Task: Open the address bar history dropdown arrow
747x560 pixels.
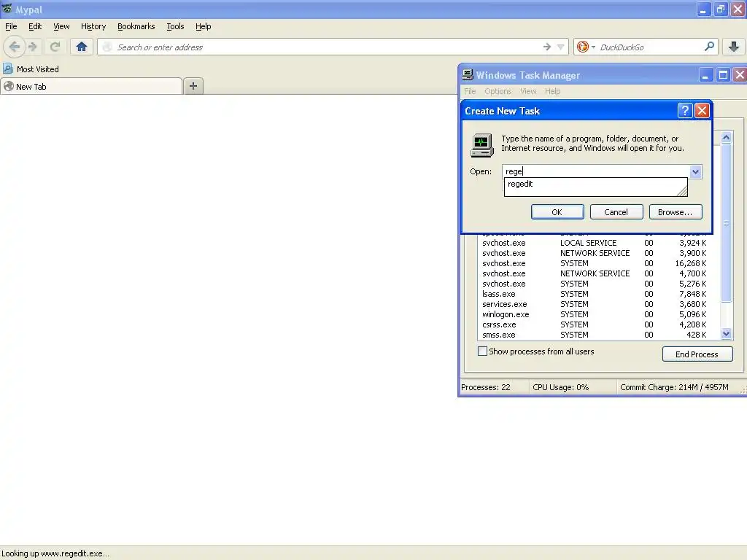Action: (x=561, y=47)
